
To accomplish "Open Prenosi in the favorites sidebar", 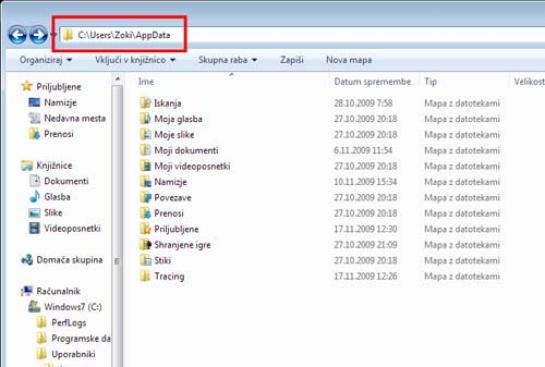I will (x=51, y=134).
